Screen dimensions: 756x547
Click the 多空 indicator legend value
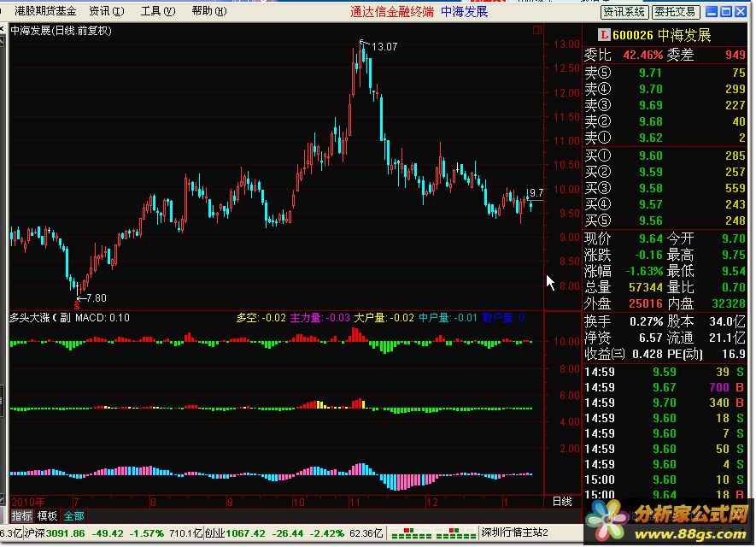pyautogui.click(x=261, y=318)
